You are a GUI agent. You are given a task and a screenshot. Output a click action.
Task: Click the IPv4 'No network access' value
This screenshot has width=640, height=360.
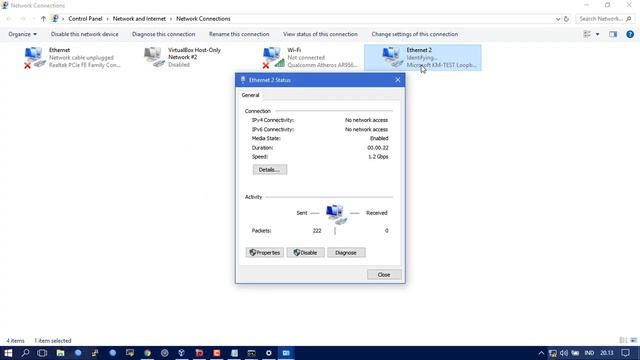click(x=367, y=120)
